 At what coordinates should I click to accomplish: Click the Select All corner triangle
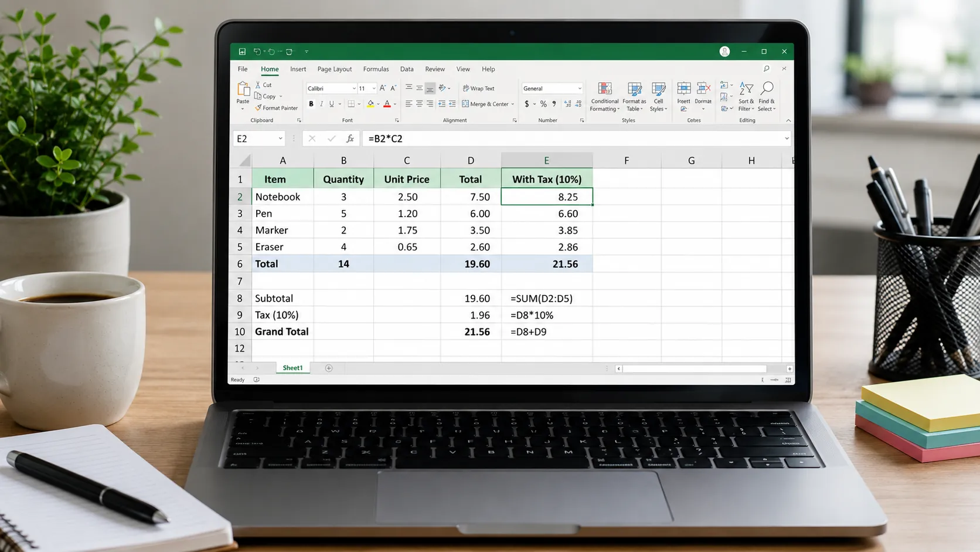(x=245, y=160)
